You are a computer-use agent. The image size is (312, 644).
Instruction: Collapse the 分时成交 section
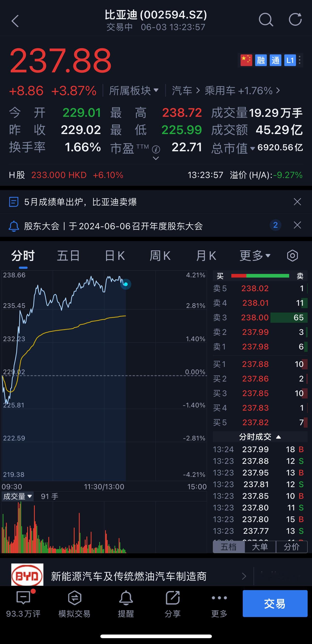[260, 437]
